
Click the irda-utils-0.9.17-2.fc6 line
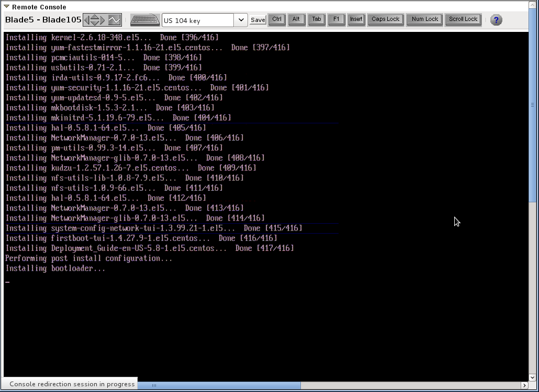(116, 77)
